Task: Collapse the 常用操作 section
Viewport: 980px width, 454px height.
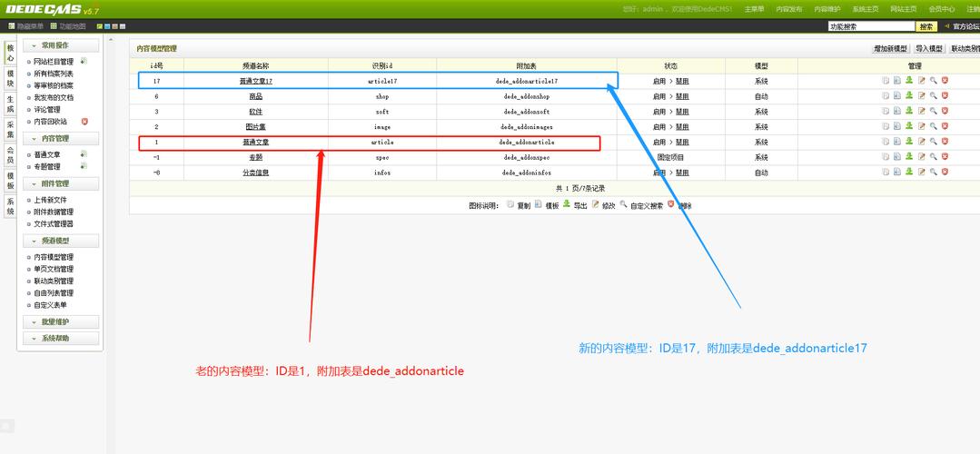Action: click(61, 45)
